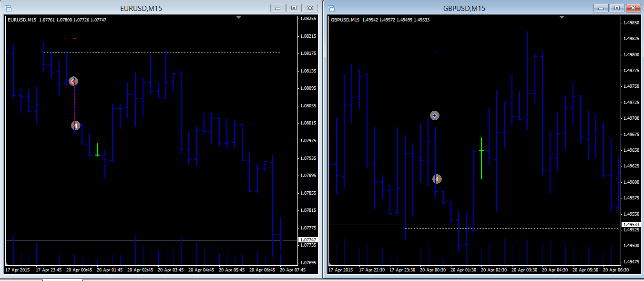Click the chart shift triangle atop EURUSD
The image size is (644, 281).
(x=238, y=17)
